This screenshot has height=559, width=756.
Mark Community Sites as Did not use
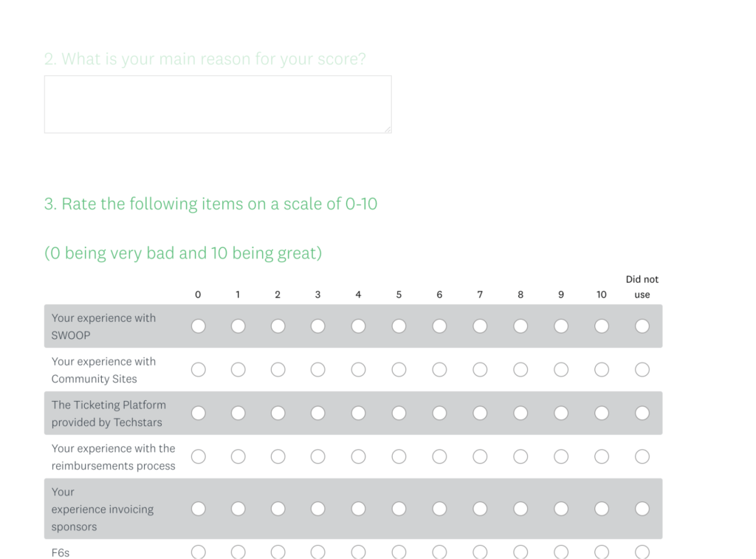[x=642, y=369]
